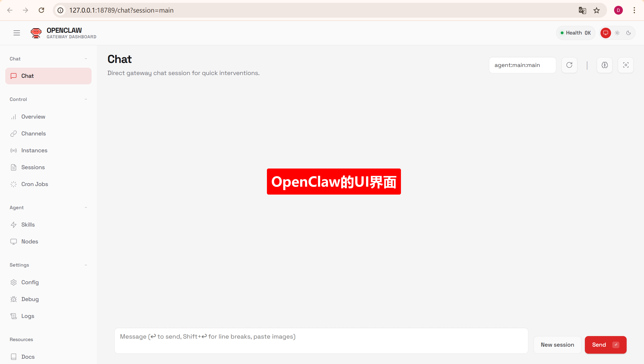Collapse the Settings section
The height and width of the screenshot is (364, 644).
point(86,265)
